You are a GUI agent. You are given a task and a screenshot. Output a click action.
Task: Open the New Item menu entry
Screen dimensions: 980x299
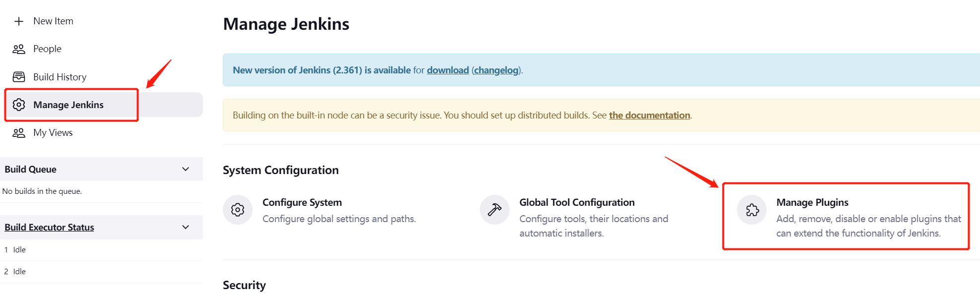point(53,21)
